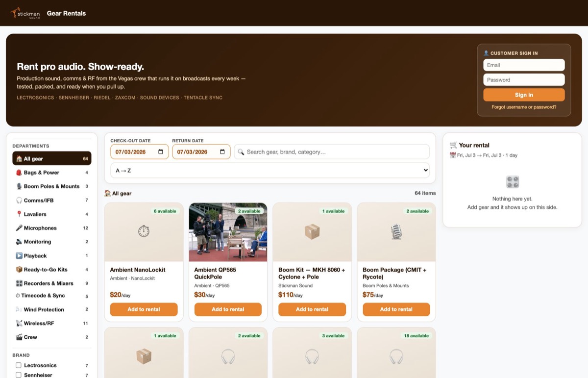The height and width of the screenshot is (378, 588).
Task: Click the return date field value
Action: [193, 152]
